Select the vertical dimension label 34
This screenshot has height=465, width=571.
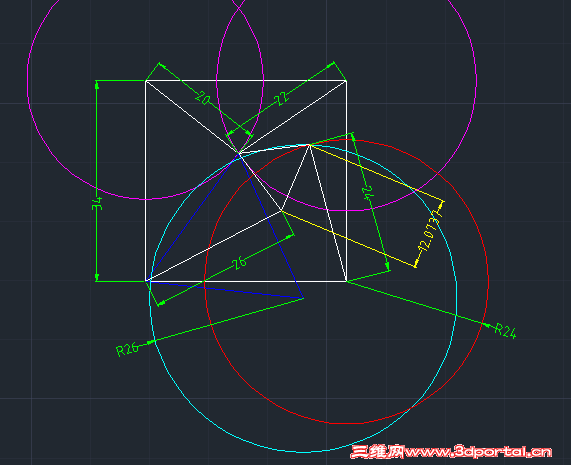(97, 204)
